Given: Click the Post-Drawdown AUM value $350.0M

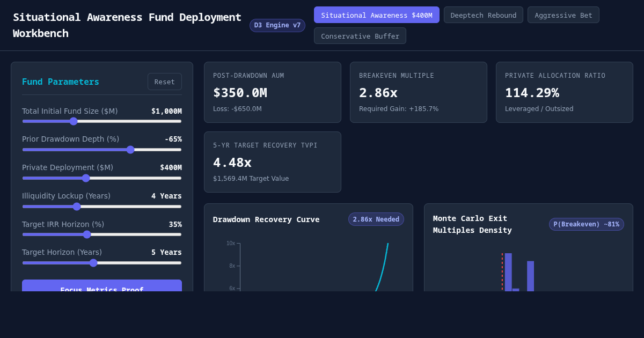Looking at the screenshot, I should point(240,93).
